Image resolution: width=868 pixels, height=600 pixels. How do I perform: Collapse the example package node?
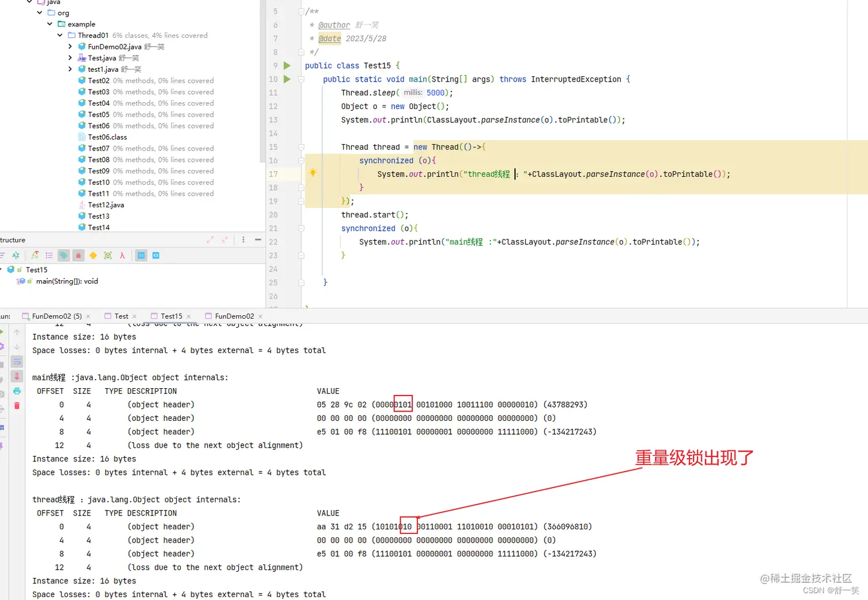pyautogui.click(x=50, y=24)
